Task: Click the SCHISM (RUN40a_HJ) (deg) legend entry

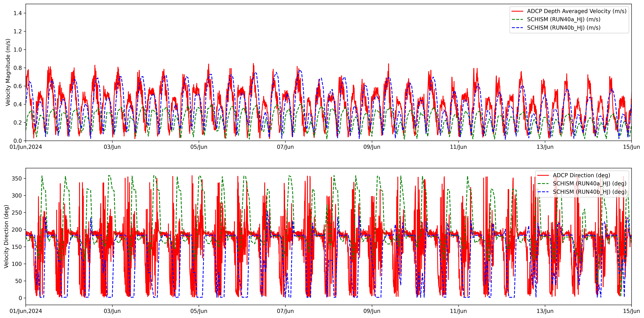Action: [590, 184]
